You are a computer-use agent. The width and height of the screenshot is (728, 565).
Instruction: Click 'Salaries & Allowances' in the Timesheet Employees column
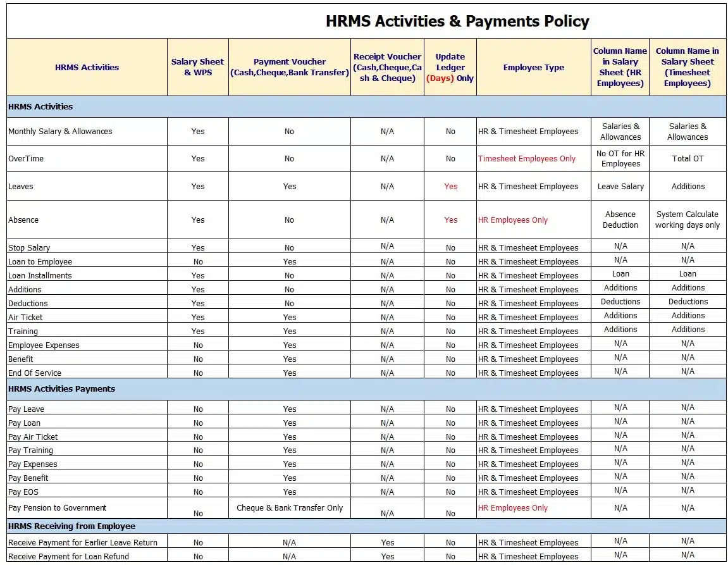[688, 132]
